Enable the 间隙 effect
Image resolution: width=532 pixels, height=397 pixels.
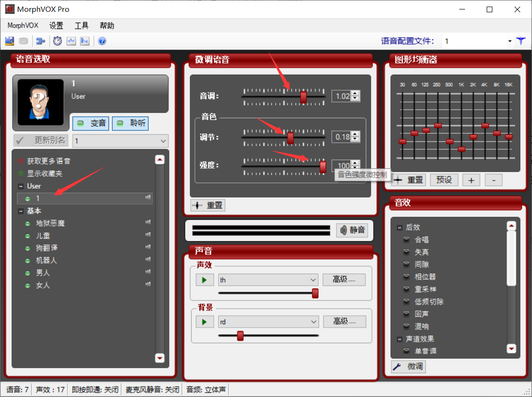[x=406, y=265]
